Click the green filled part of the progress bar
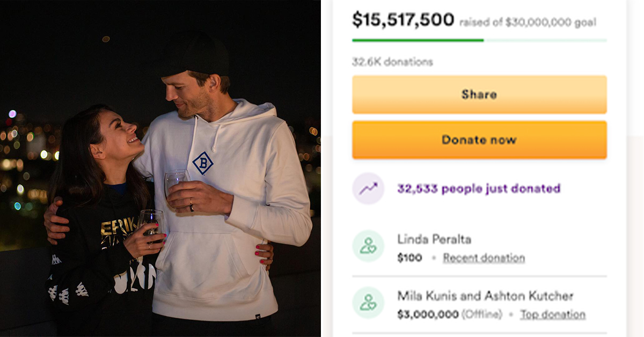Image resolution: width=644 pixels, height=337 pixels. pos(418,40)
